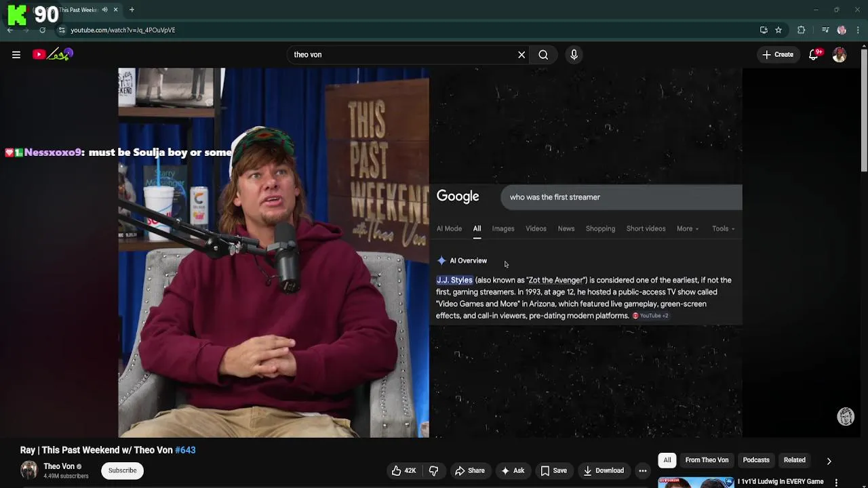View site information icon in address bar

(62, 30)
